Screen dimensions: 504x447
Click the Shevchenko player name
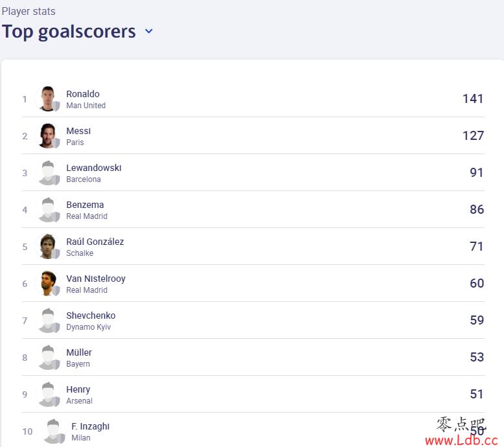coord(91,315)
